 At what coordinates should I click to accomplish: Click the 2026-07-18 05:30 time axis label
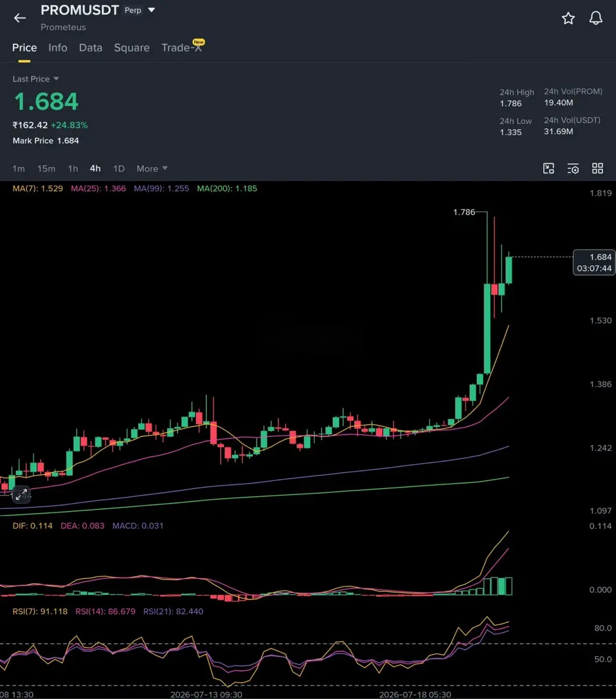click(415, 694)
